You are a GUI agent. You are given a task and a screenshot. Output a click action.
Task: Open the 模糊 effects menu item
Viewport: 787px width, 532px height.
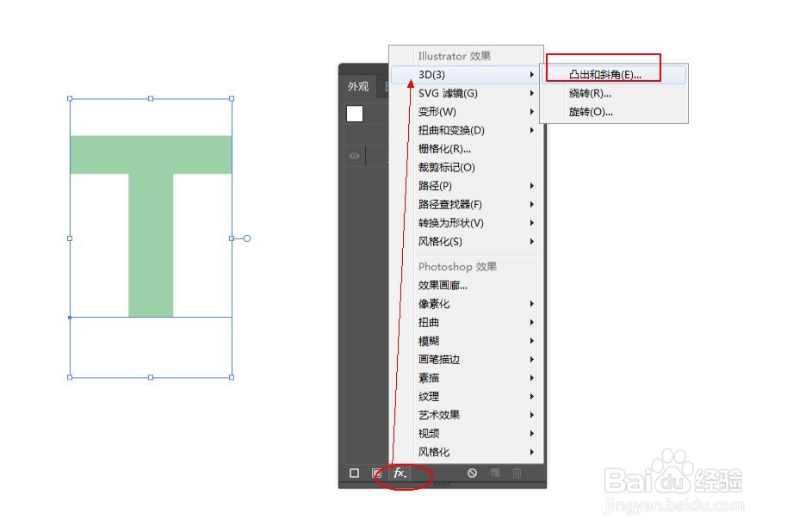click(428, 340)
